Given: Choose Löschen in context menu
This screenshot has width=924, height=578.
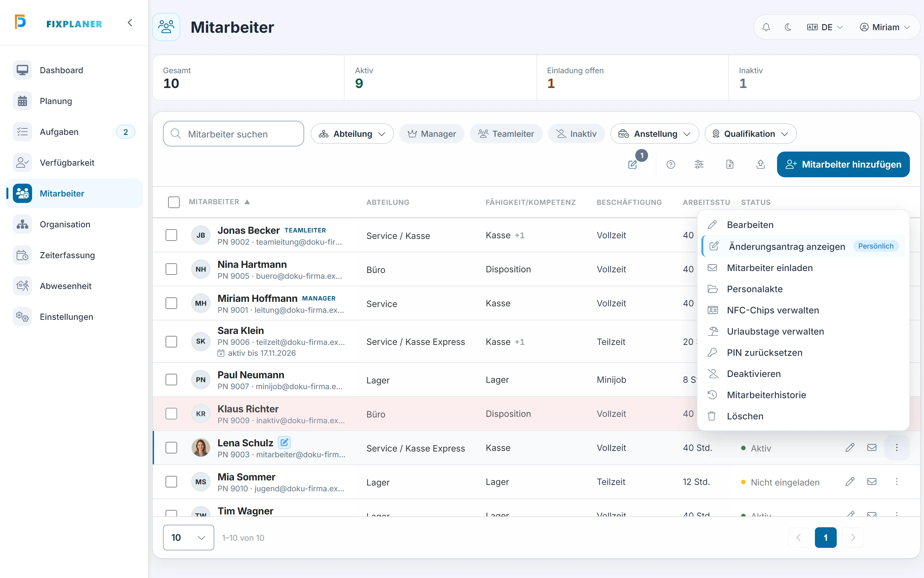Looking at the screenshot, I should (803, 416).
